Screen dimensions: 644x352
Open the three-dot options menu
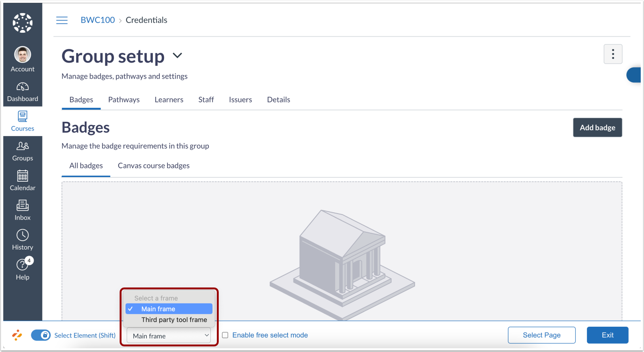coord(613,54)
